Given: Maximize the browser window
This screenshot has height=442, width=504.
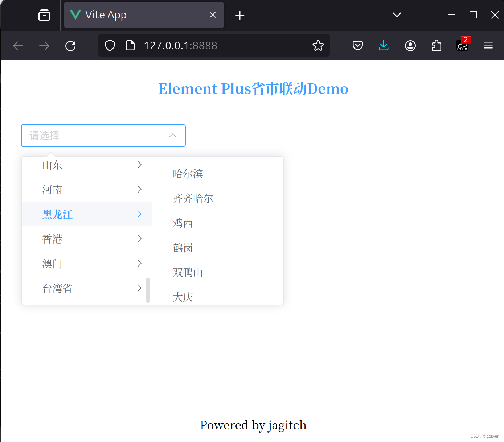Looking at the screenshot, I should [x=473, y=15].
